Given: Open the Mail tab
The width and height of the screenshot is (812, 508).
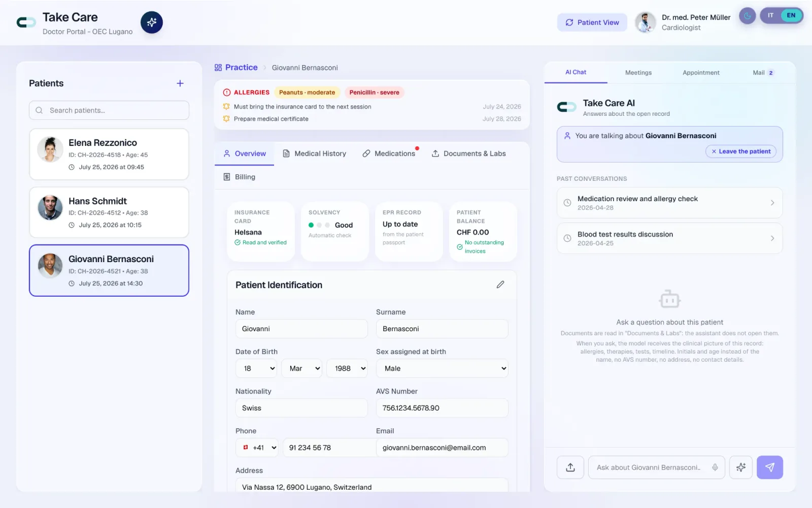Looking at the screenshot, I should [763, 73].
